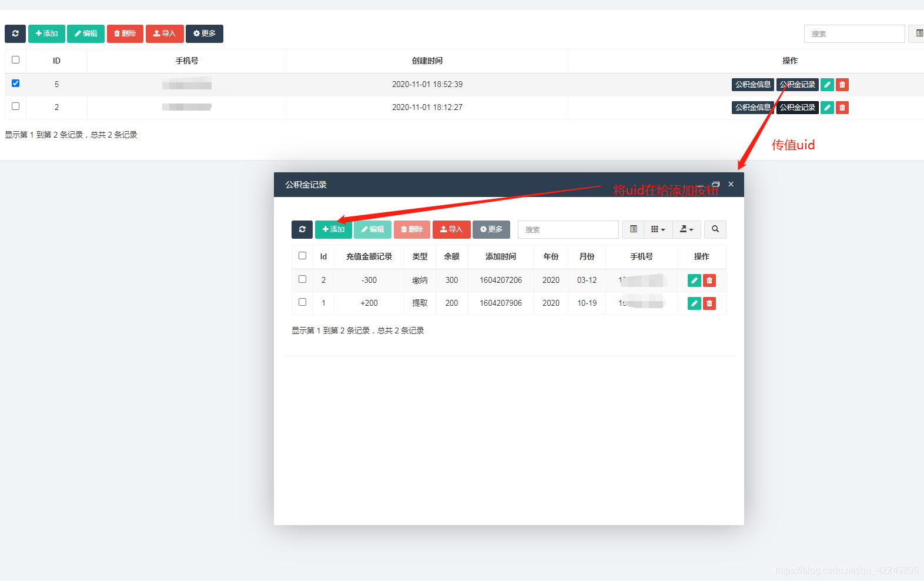
Task: Click red trash icon for row ID 5
Action: (842, 85)
